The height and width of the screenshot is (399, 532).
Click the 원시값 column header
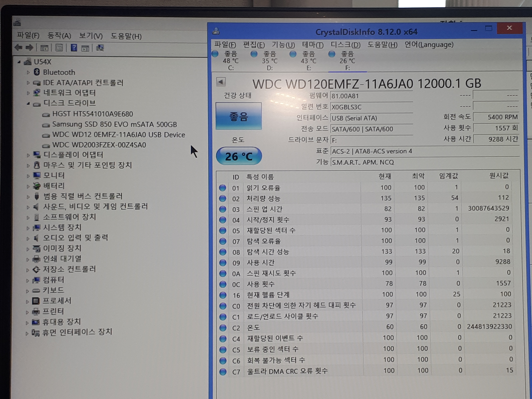coord(499,176)
